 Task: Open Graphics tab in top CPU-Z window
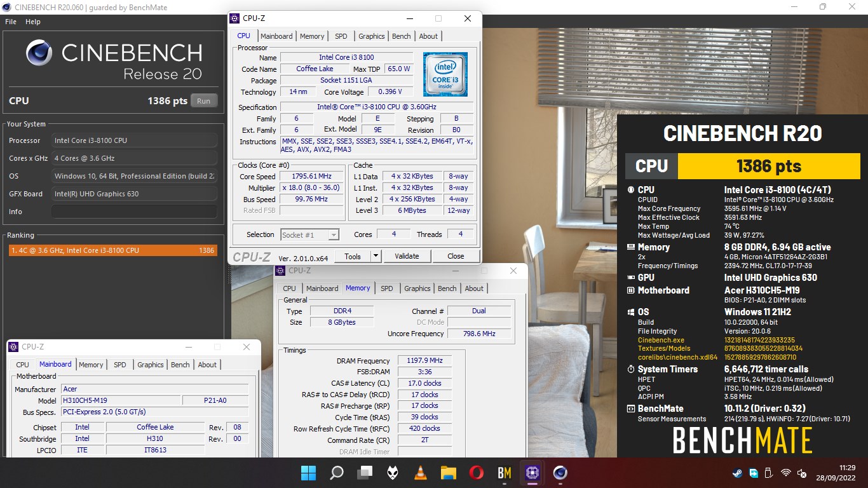[x=371, y=36]
